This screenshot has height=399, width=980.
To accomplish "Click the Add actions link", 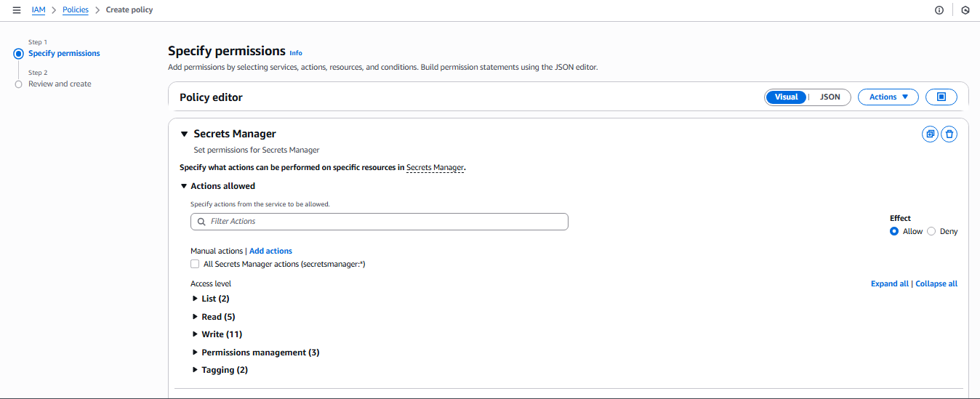I will (x=270, y=251).
